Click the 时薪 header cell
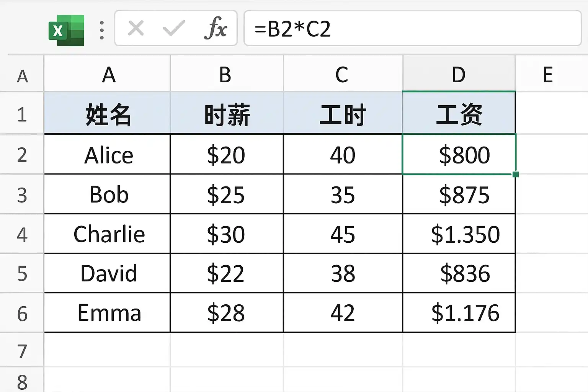 coord(227,114)
